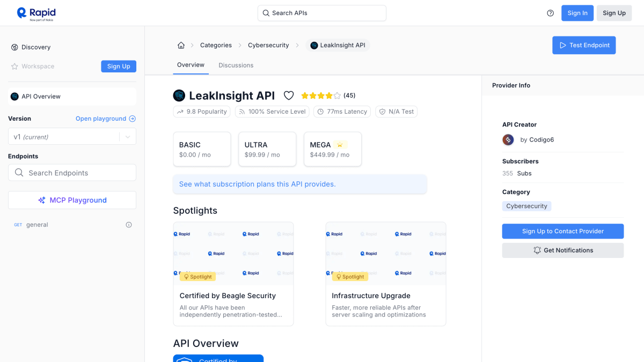Image resolution: width=644 pixels, height=362 pixels.
Task: Click the star rating icons
Action: coord(320,95)
